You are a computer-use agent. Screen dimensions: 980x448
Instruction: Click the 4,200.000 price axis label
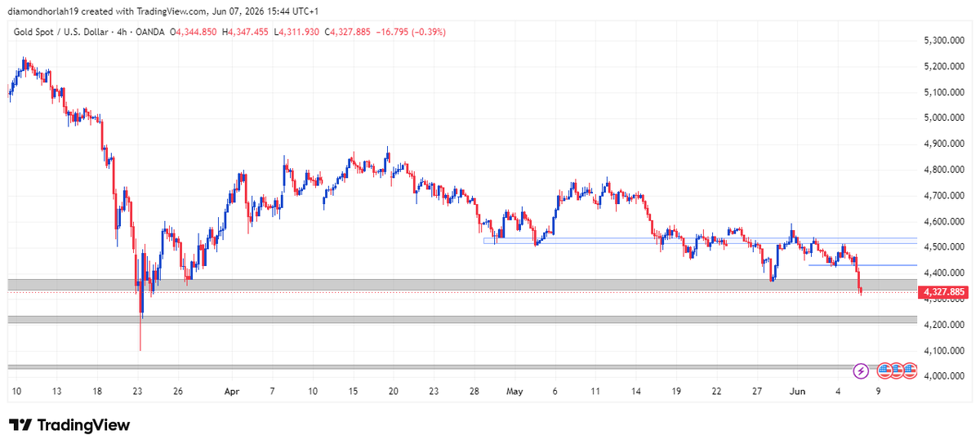(946, 325)
